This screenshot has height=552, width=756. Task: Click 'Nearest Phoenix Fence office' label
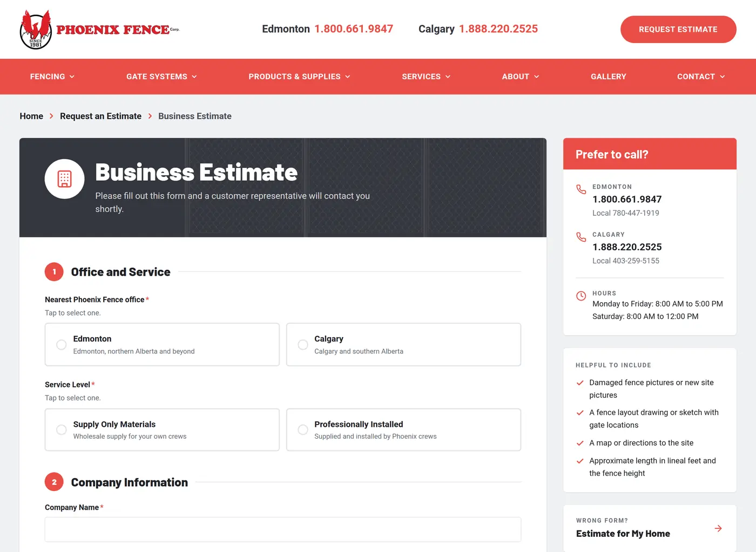(94, 299)
